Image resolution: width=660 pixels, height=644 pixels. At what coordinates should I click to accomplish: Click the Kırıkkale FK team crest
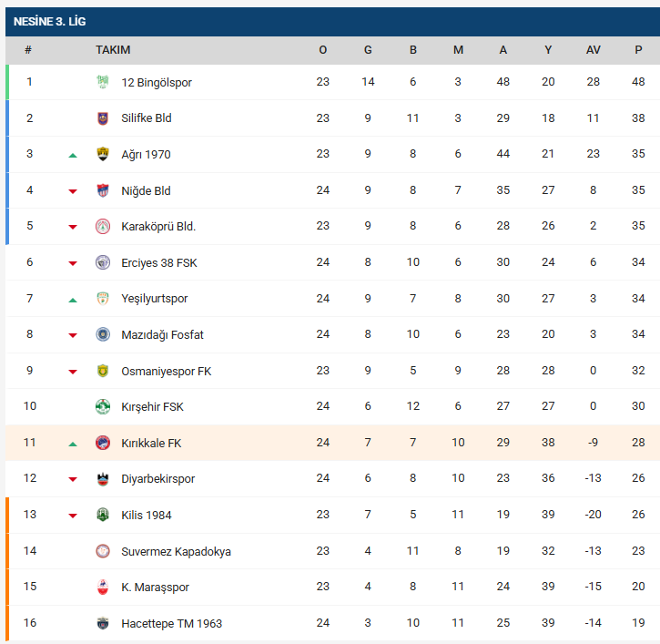(x=103, y=443)
